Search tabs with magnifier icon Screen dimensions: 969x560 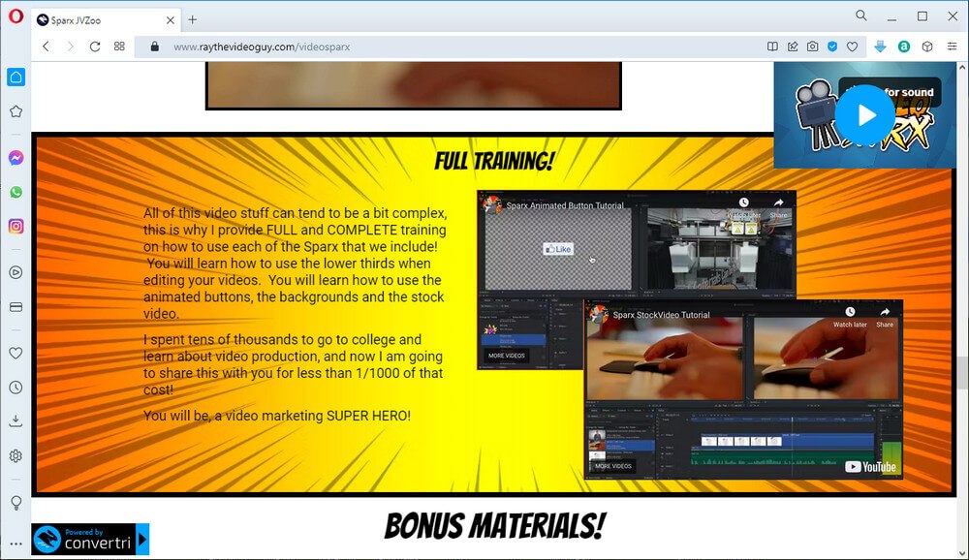click(x=860, y=16)
